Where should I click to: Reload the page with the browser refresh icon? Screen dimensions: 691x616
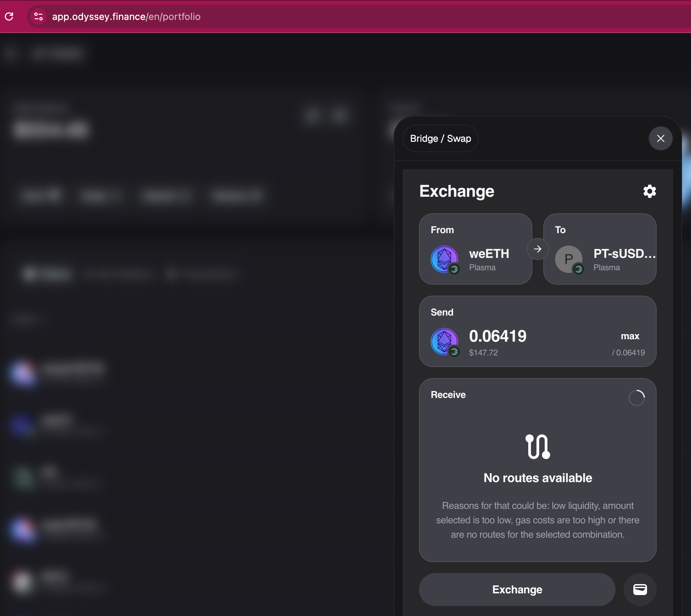(9, 16)
